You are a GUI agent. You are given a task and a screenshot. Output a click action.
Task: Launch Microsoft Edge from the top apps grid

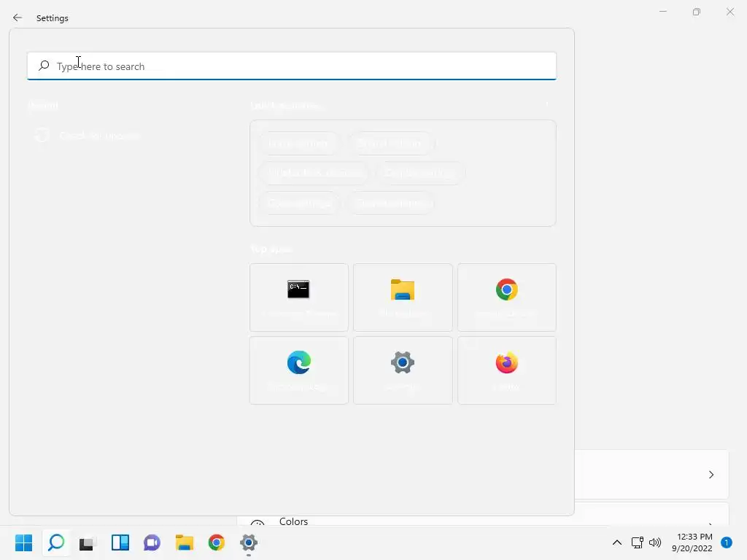[x=298, y=370]
